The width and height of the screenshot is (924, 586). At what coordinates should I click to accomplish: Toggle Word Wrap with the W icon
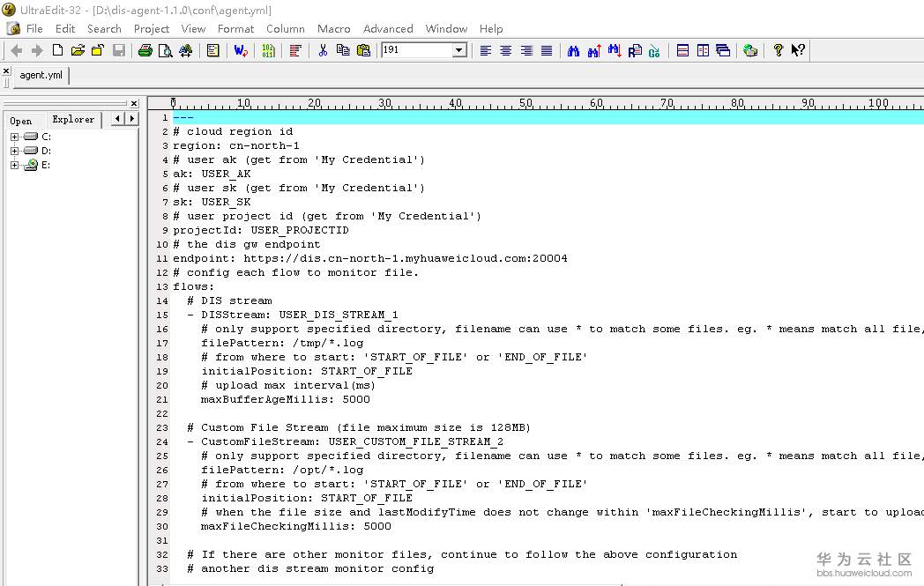pyautogui.click(x=241, y=50)
